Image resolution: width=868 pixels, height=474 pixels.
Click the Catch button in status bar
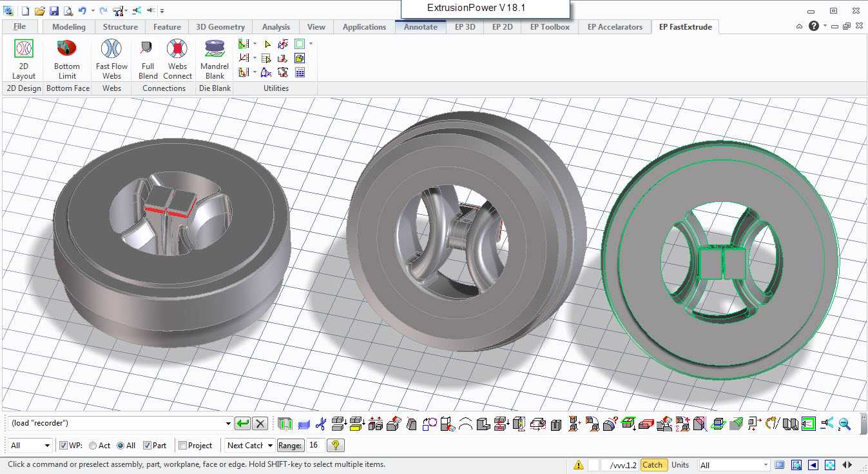point(652,465)
